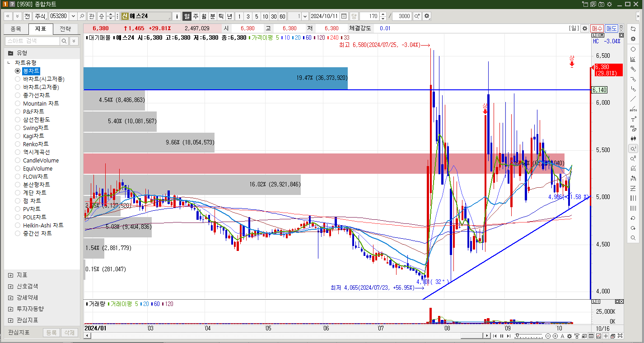This screenshot has height=343, width=644.
Task: Select the circle drawing tool in right toolbar
Action: pyautogui.click(x=633, y=49)
